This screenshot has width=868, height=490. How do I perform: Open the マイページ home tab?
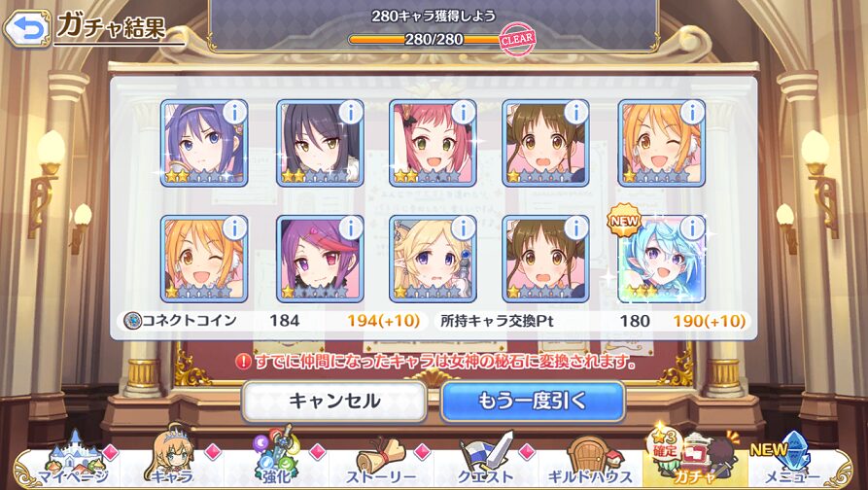(x=72, y=460)
